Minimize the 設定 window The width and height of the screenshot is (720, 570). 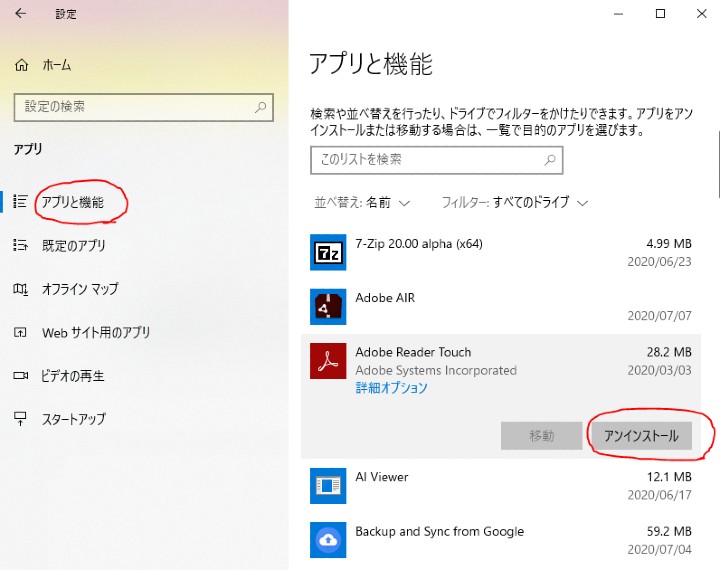point(619,14)
